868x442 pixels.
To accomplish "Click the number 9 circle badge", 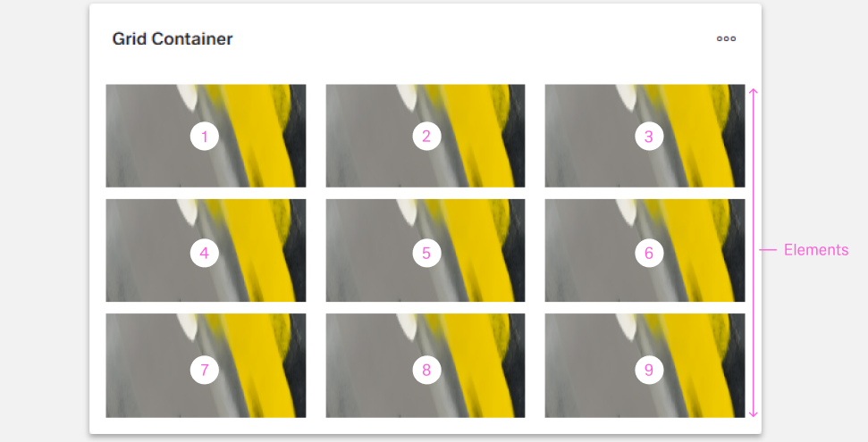I will tap(649, 370).
